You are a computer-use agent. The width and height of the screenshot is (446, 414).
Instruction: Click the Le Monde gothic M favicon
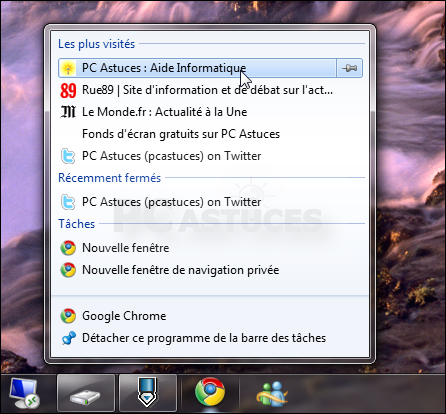pyautogui.click(x=68, y=112)
